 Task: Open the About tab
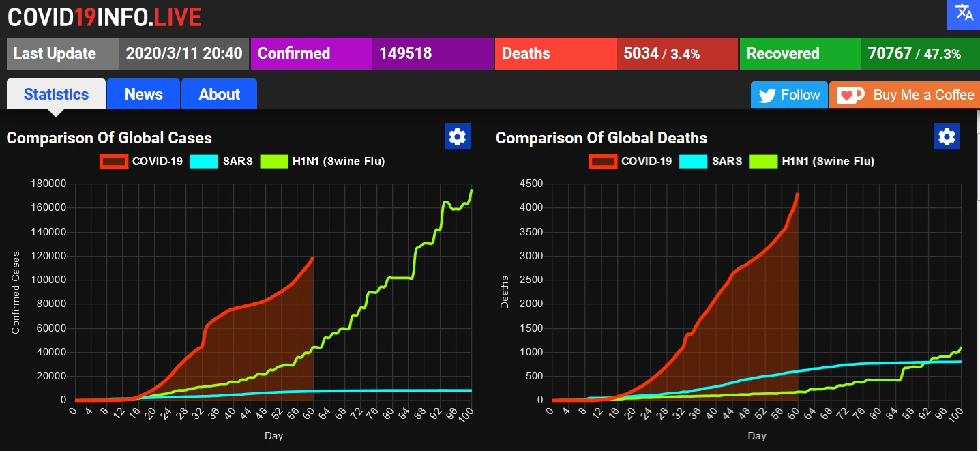219,94
